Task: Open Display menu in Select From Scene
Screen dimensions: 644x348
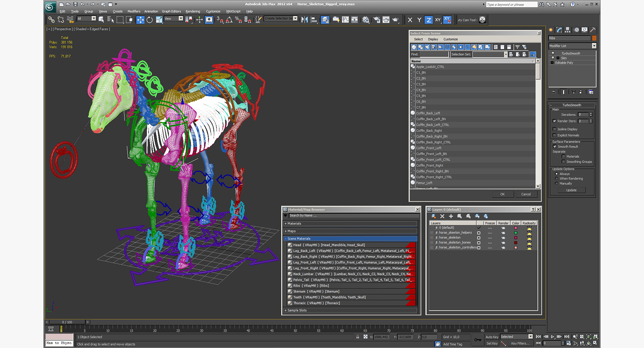Action: click(x=433, y=39)
